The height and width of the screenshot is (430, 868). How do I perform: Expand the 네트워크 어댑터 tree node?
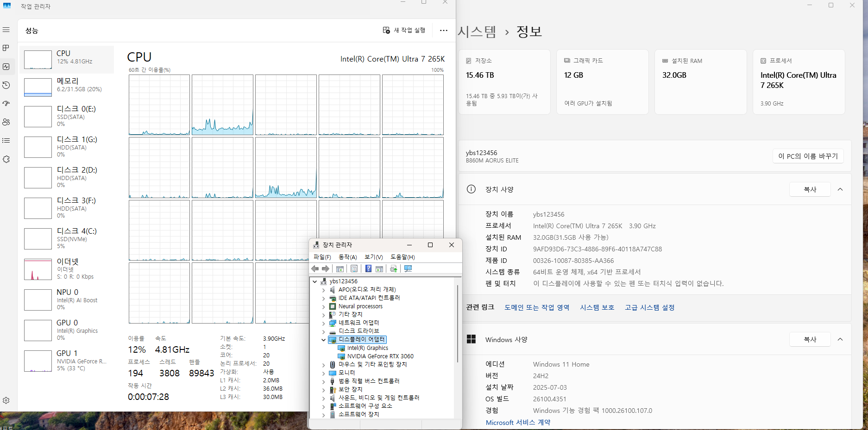323,323
